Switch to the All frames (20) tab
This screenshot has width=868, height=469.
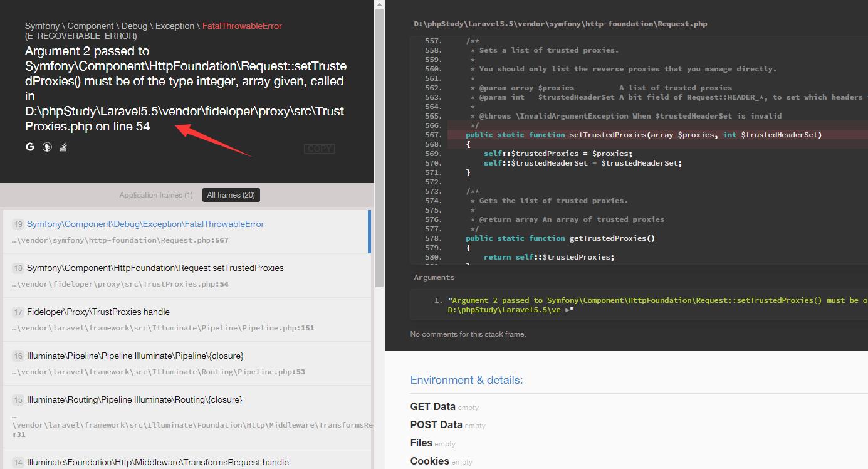pos(231,194)
